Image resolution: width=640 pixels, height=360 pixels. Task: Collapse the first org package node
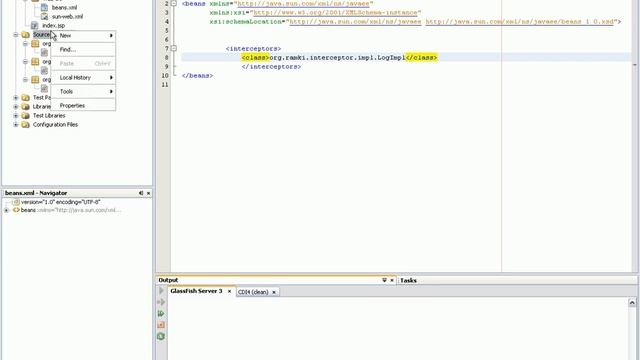[25, 44]
